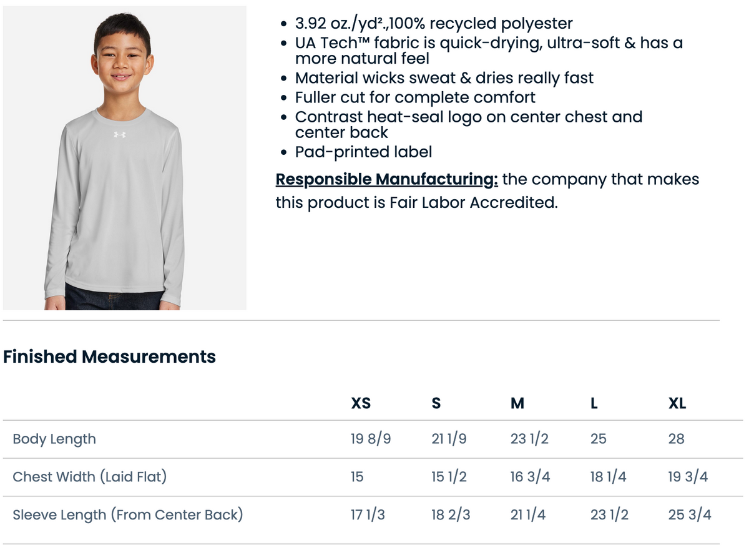Image resolution: width=749 pixels, height=560 pixels.
Task: Select the L size column header
Action: tap(594, 403)
